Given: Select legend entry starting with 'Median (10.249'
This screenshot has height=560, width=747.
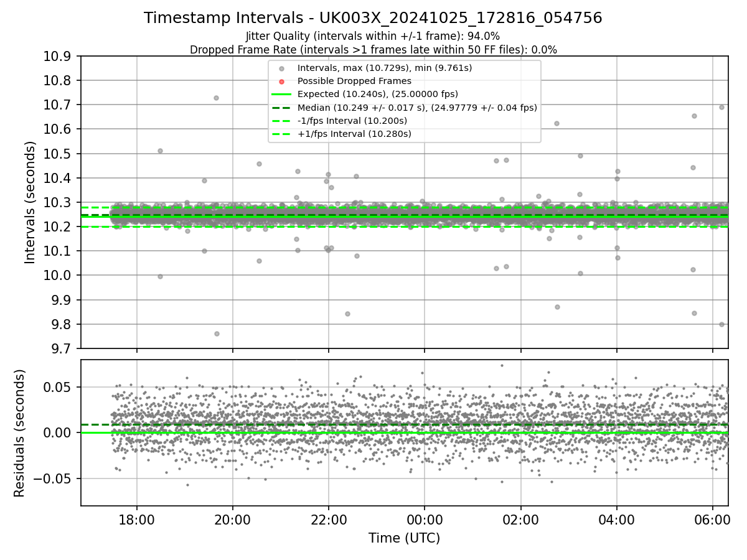Looking at the screenshot, I should pos(417,108).
